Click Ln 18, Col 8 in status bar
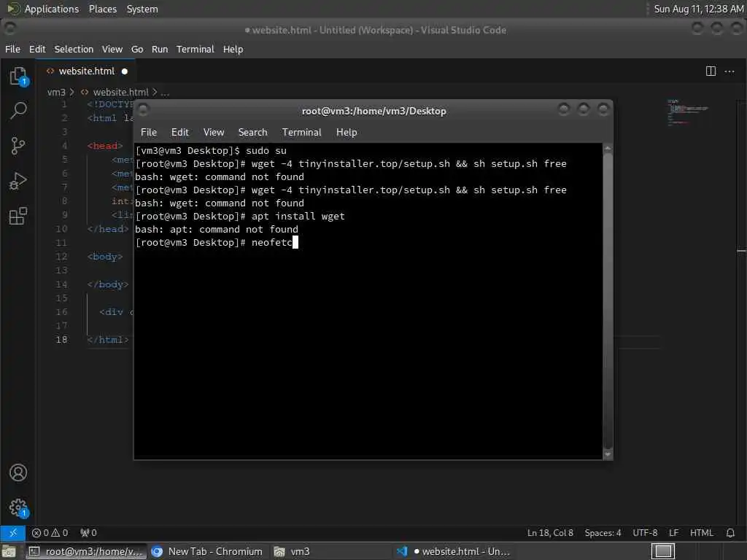This screenshot has height=560, width=747. (x=550, y=532)
